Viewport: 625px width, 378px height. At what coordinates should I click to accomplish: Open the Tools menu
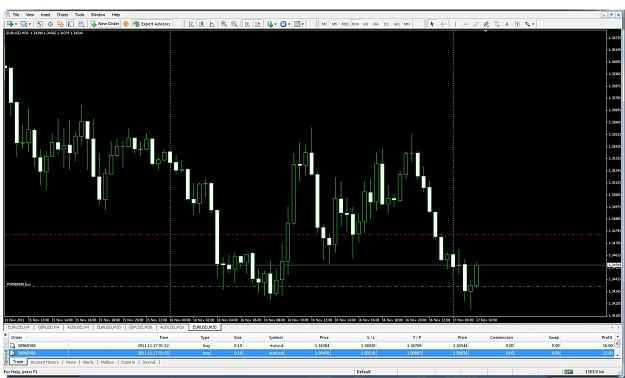79,14
